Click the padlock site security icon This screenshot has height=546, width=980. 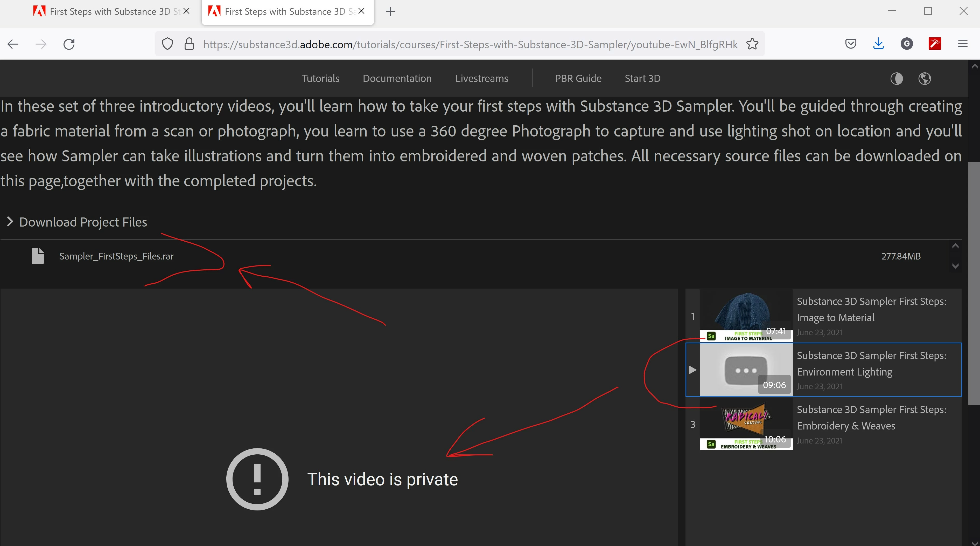point(189,44)
